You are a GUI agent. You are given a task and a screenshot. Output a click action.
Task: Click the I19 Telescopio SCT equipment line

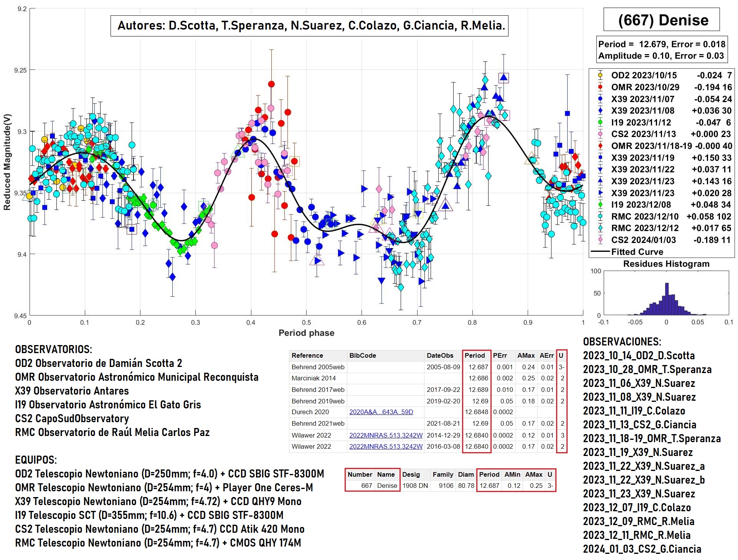tap(149, 515)
